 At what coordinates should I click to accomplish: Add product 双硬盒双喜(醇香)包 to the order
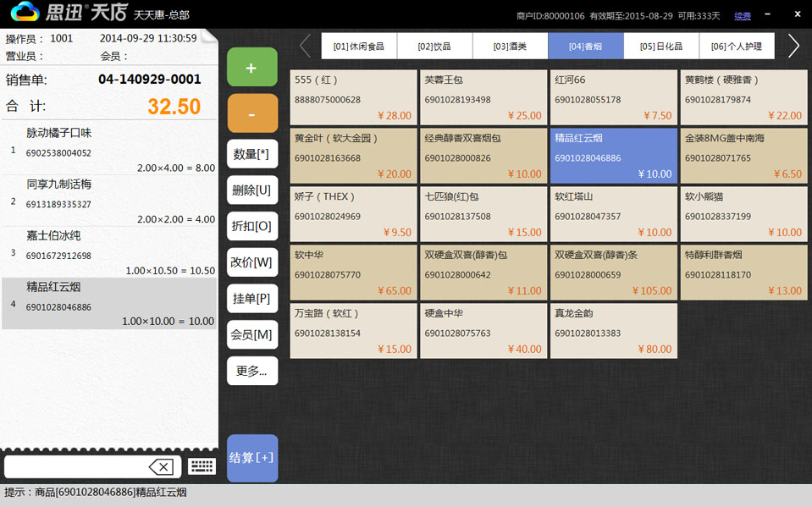[x=483, y=273]
